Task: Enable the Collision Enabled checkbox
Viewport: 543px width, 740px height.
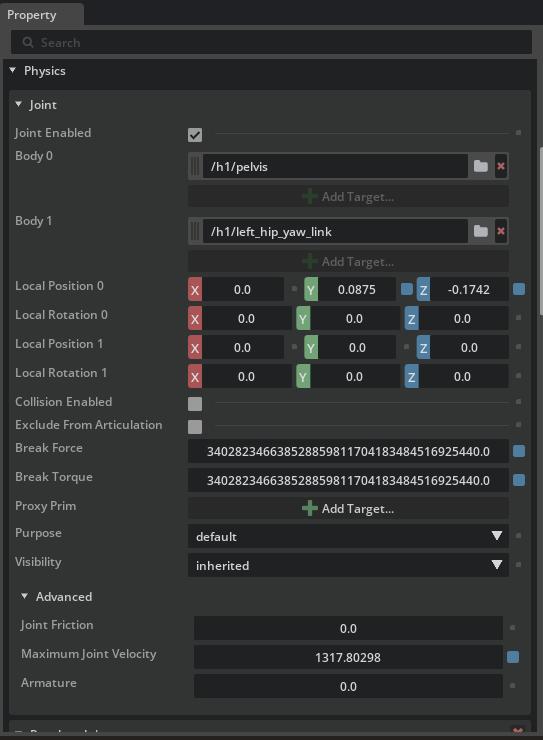Action: coord(195,404)
